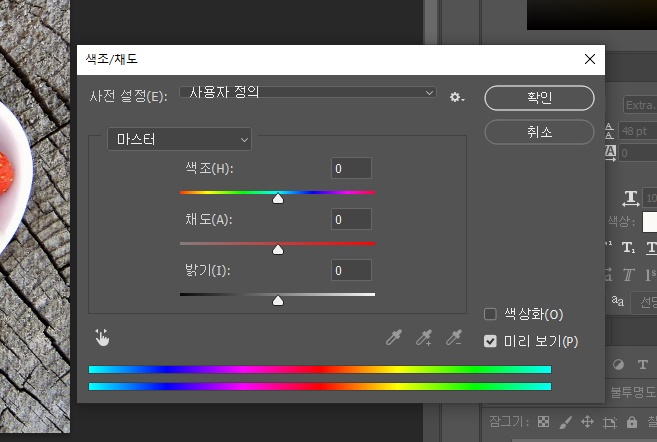
Task: Click the 밝기(I) value input field
Action: (x=351, y=270)
